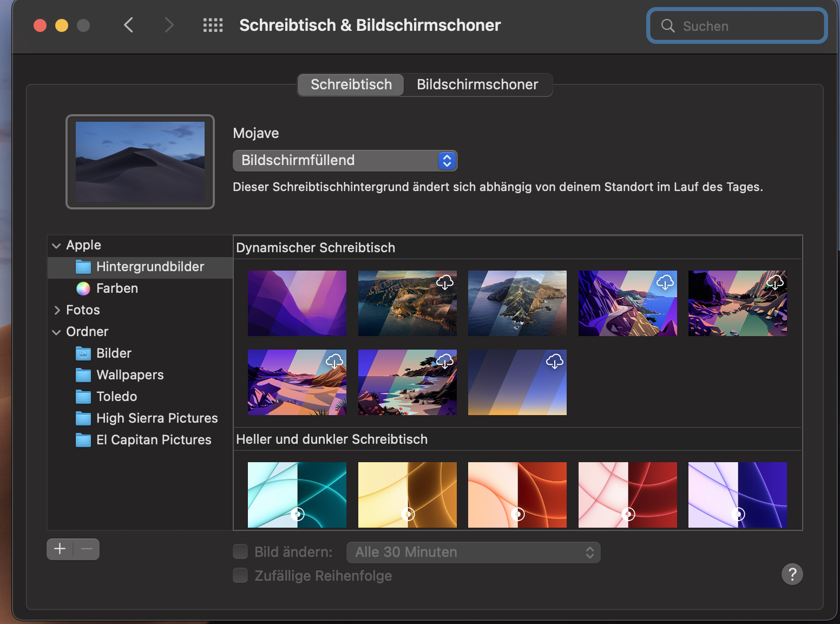Pick the purple Monterey dynamic wallpaper thumbnail

point(297,303)
